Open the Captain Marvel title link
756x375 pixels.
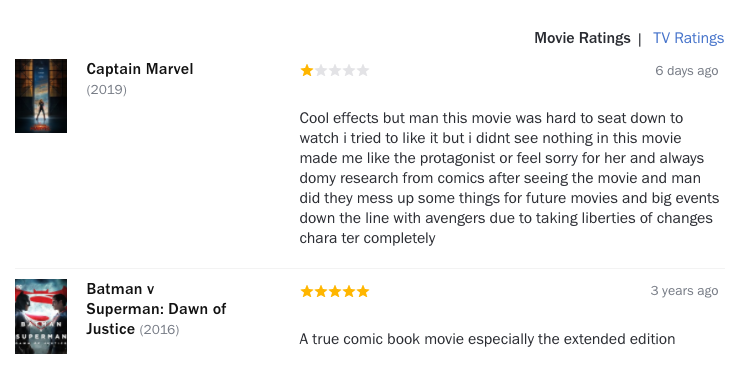pyautogui.click(x=140, y=69)
